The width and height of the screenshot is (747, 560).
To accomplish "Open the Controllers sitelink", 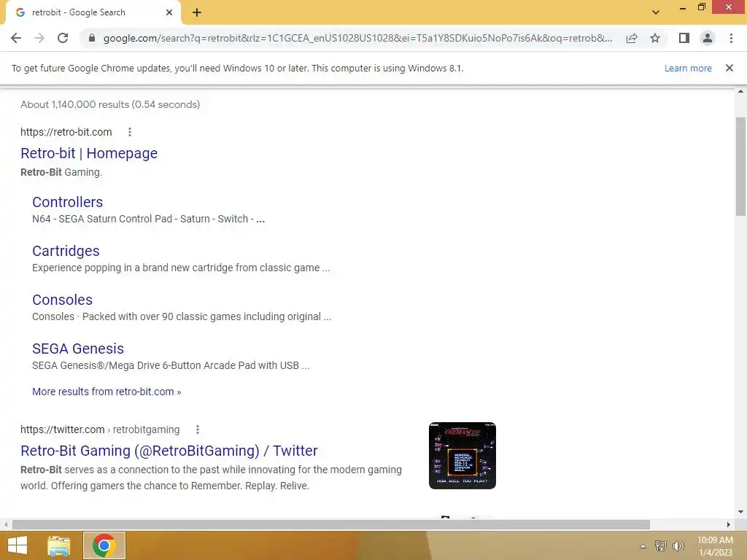I will pos(68,202).
